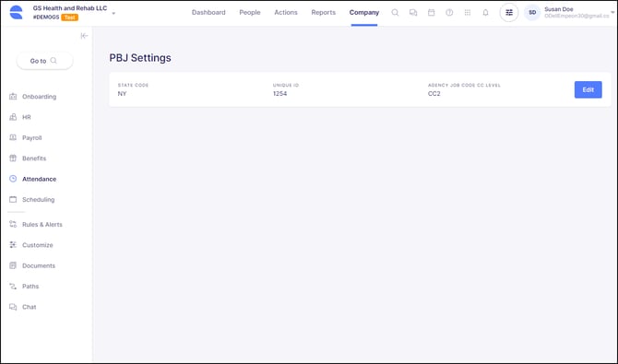Open the notifications bell icon

(x=485, y=13)
